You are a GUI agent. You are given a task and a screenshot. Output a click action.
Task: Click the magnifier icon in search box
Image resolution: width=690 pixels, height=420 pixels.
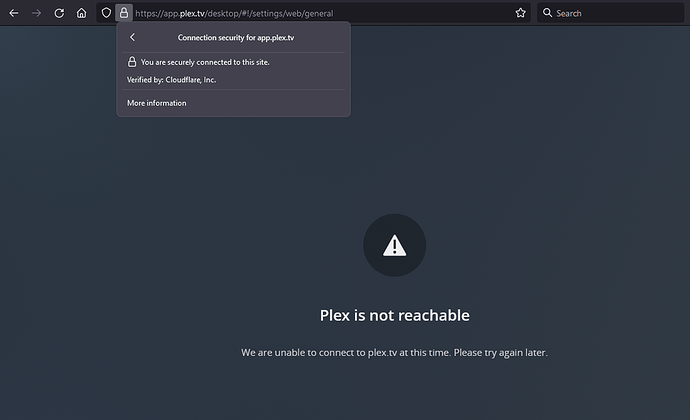coord(547,13)
